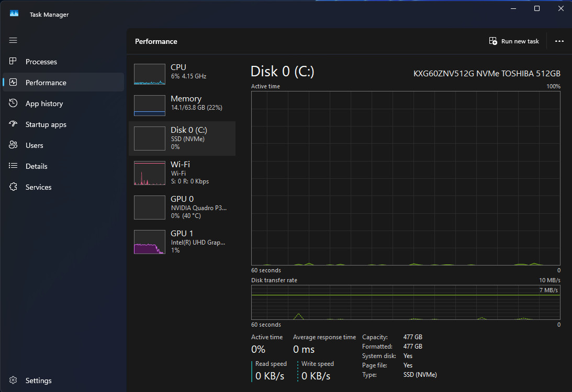The height and width of the screenshot is (392, 572).
Task: Select the CPU mini graph thumbnail
Action: (150, 74)
